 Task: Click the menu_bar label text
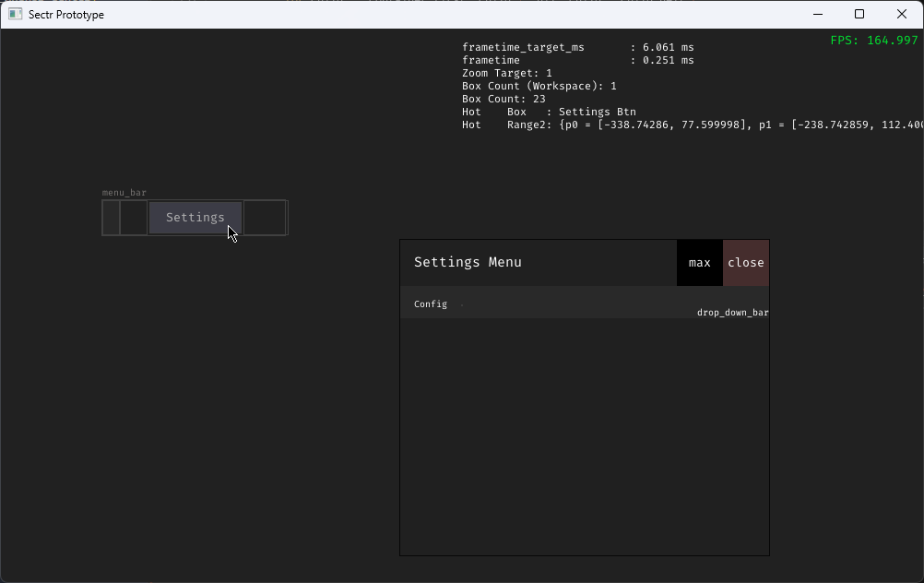pyautogui.click(x=124, y=193)
